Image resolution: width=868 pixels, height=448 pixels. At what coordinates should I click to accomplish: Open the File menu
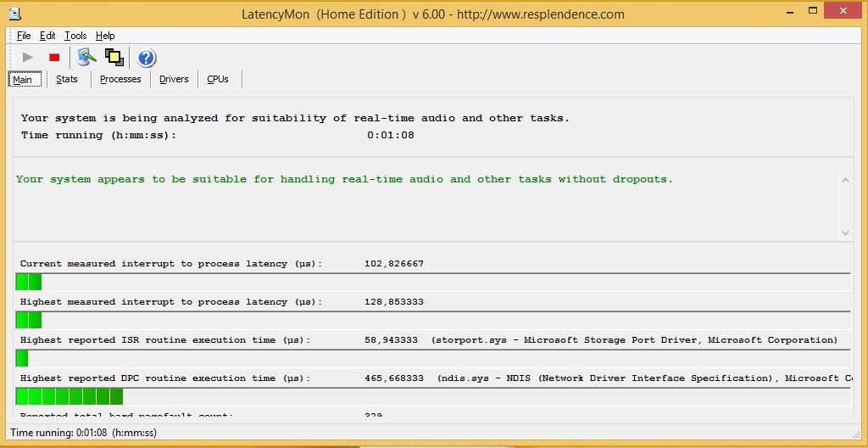(x=24, y=36)
